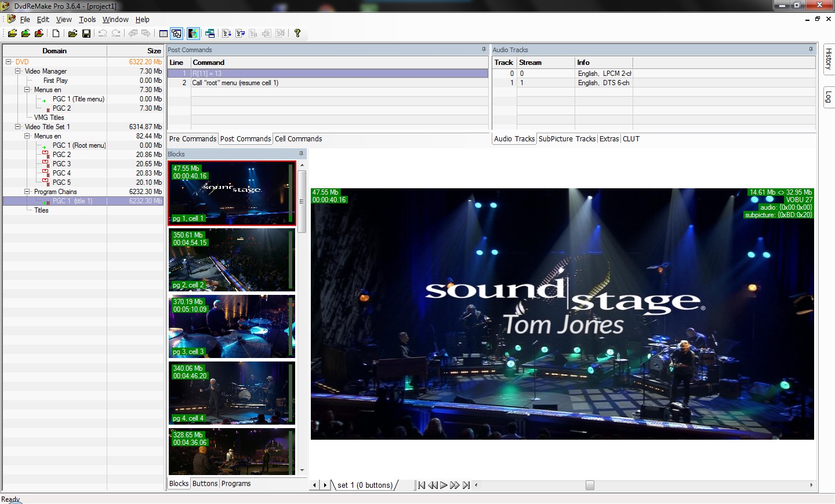Toggle the cascaded windows layout icon
The width and height of the screenshot is (835, 504).
click(x=177, y=34)
